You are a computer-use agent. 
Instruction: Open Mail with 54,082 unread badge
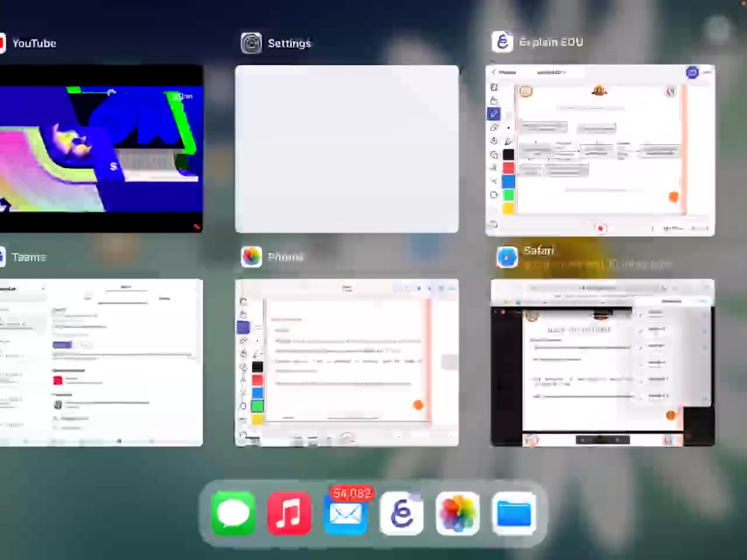click(345, 513)
